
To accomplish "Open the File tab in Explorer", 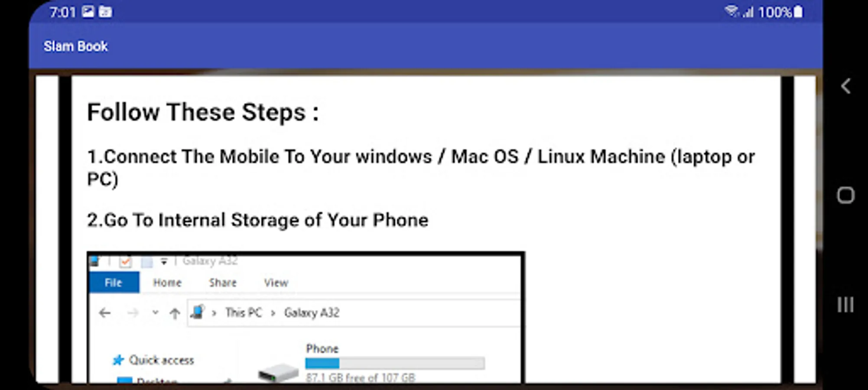I will coord(114,283).
